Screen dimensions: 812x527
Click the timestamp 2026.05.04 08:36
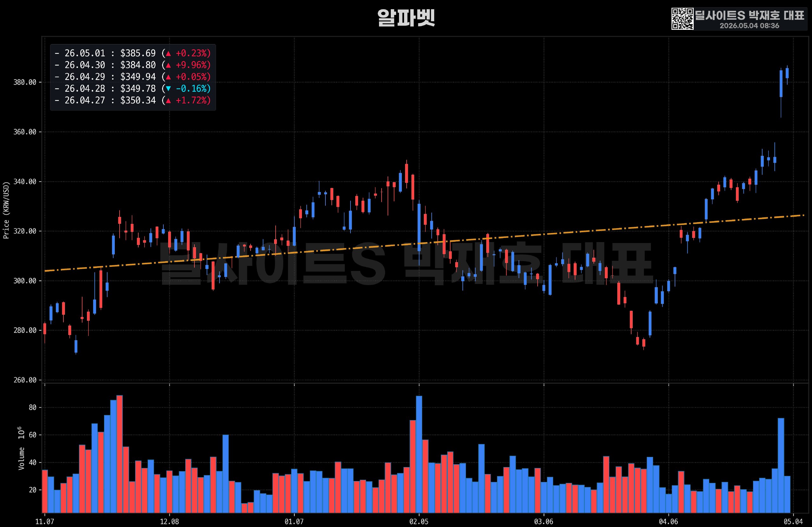pyautogui.click(x=750, y=26)
